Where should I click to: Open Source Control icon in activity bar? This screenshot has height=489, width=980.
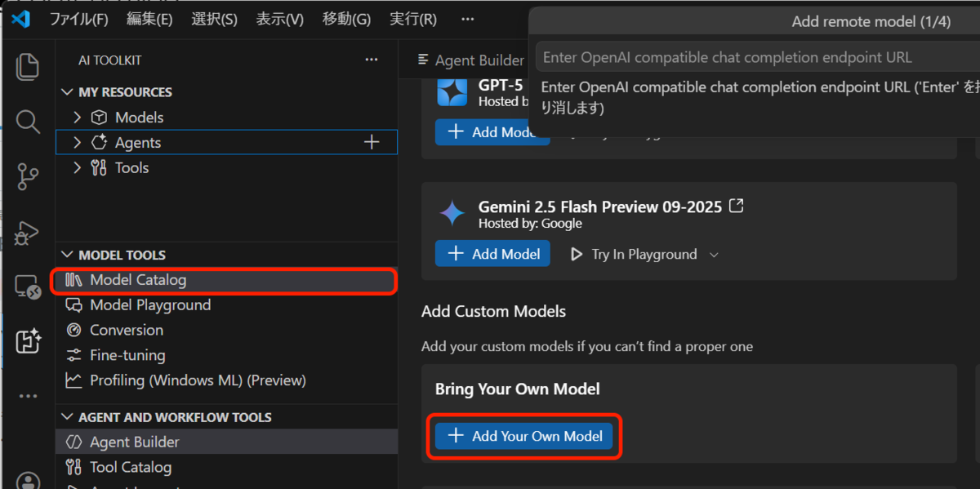28,176
